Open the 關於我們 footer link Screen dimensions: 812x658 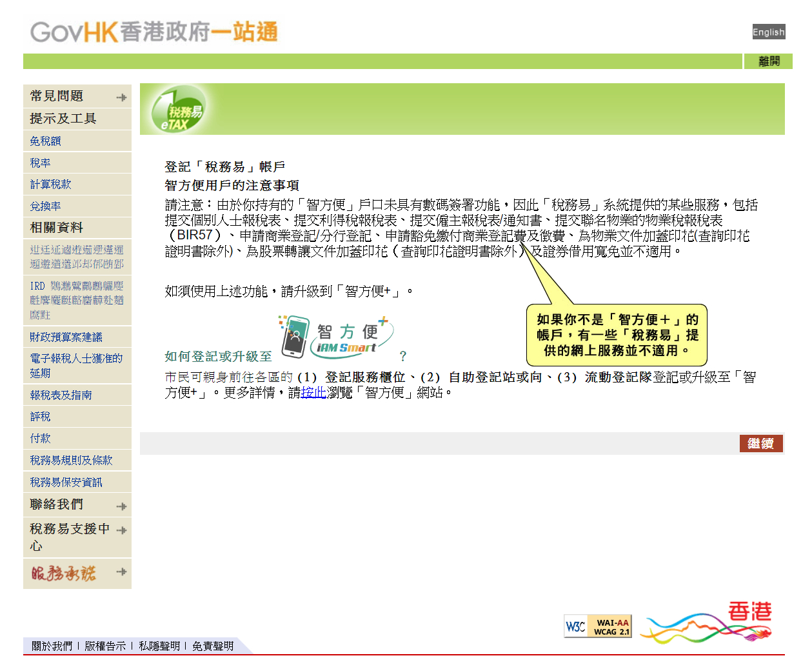click(x=52, y=646)
